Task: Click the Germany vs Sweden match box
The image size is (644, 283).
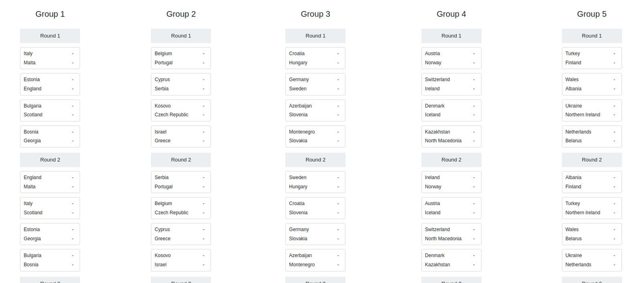Action: click(315, 84)
